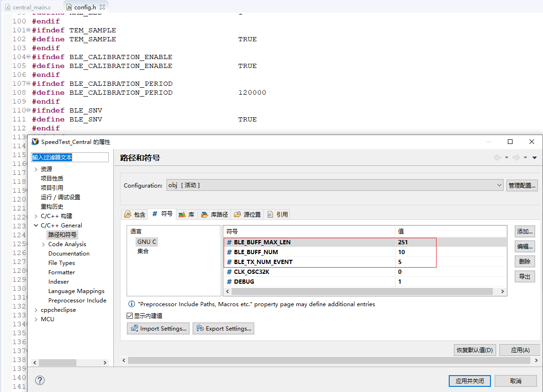Select the 引用 references tab
The height and width of the screenshot is (392, 543).
click(277, 214)
